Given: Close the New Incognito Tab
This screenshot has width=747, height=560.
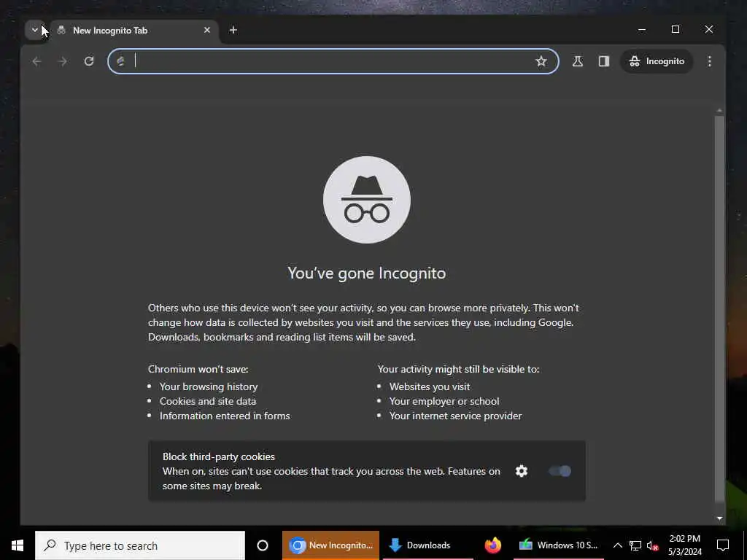Looking at the screenshot, I should 206,30.
